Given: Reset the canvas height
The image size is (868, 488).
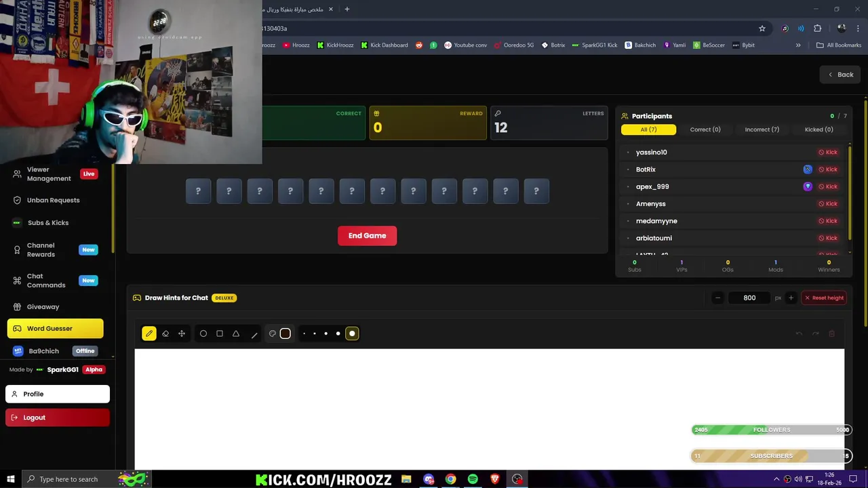Looking at the screenshot, I should [824, 298].
